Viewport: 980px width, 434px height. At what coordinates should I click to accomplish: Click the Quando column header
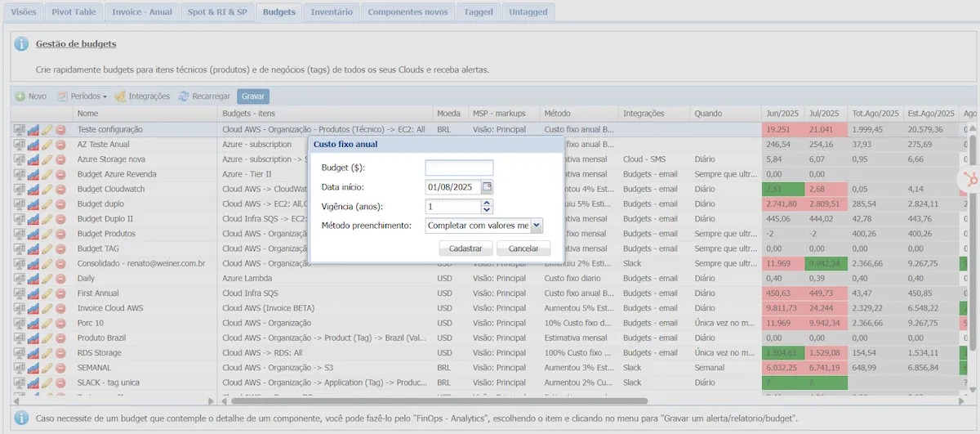coord(726,114)
